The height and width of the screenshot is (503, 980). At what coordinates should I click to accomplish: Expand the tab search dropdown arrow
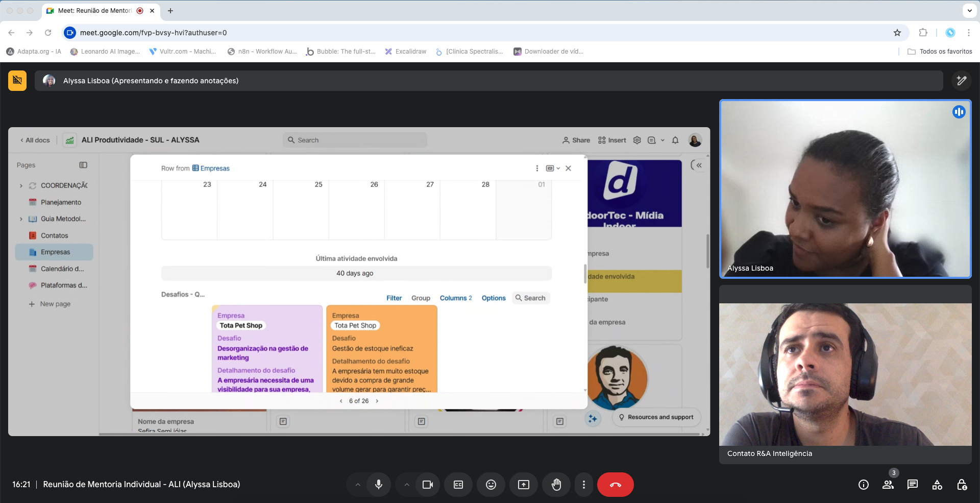(969, 11)
